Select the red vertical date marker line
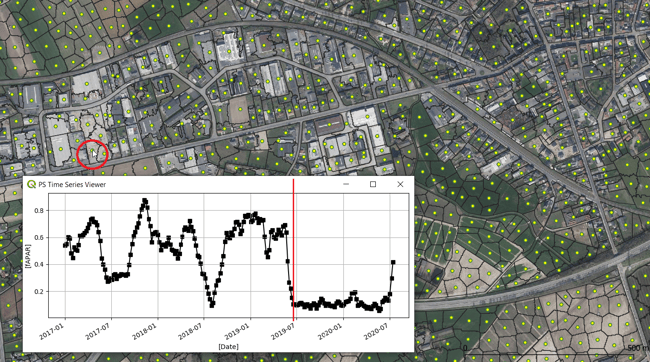 [293, 250]
